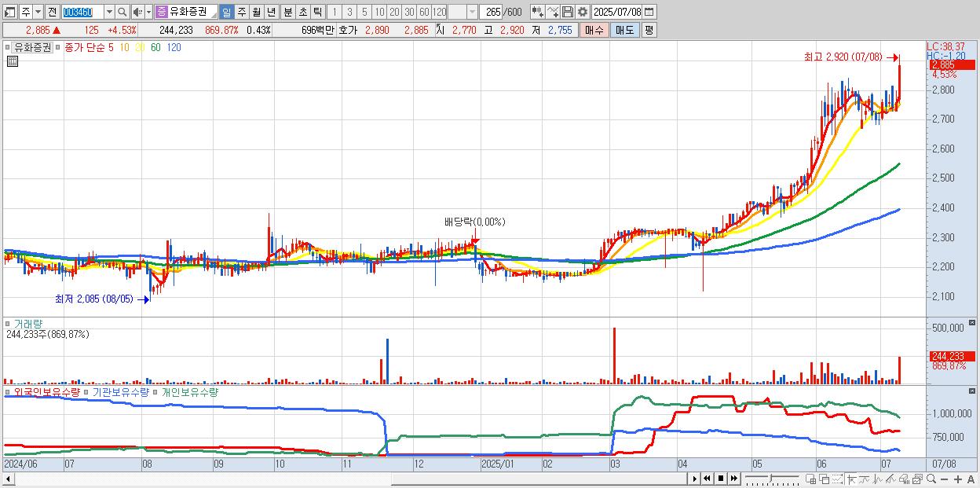
Task: Select the 120 interval tab
Action: click(x=440, y=12)
